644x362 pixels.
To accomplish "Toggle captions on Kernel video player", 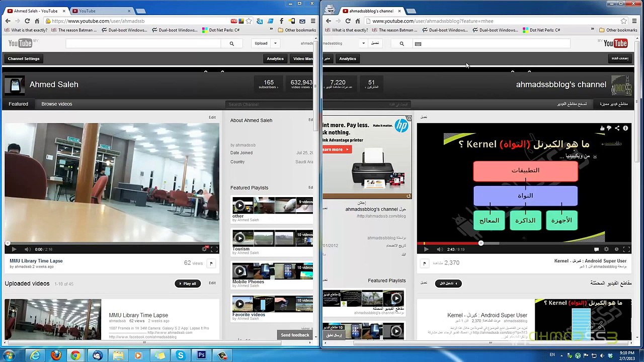I will [596, 249].
